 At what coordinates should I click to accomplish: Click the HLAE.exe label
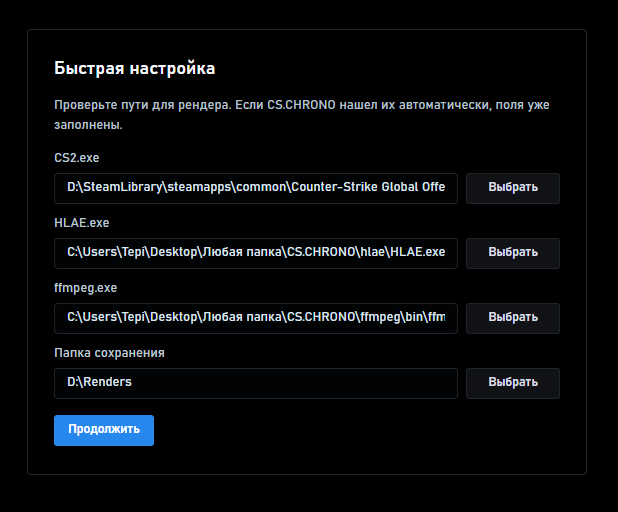point(82,223)
